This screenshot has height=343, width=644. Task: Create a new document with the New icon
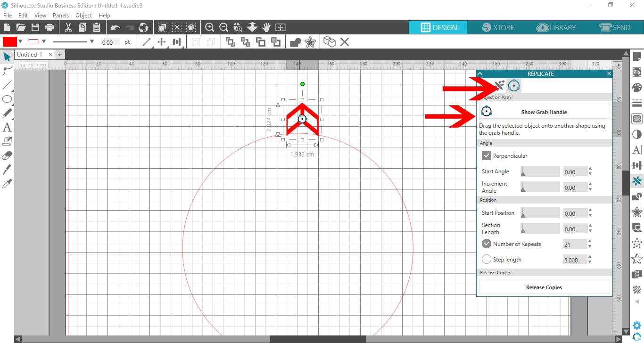tap(7, 27)
